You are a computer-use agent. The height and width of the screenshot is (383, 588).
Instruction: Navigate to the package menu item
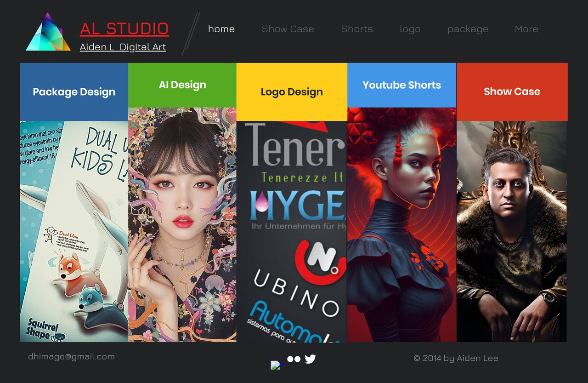468,29
